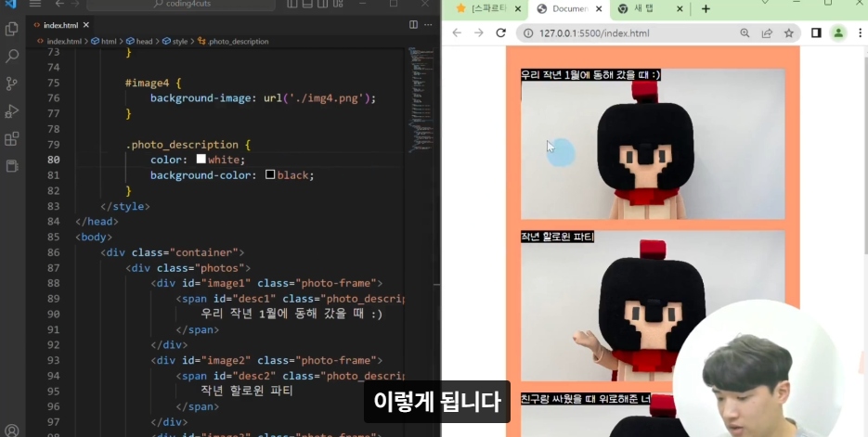Click Chrome address bar 127.0.0.1:5500/index.html
Viewport: 868px width, 437px height.
pos(594,33)
